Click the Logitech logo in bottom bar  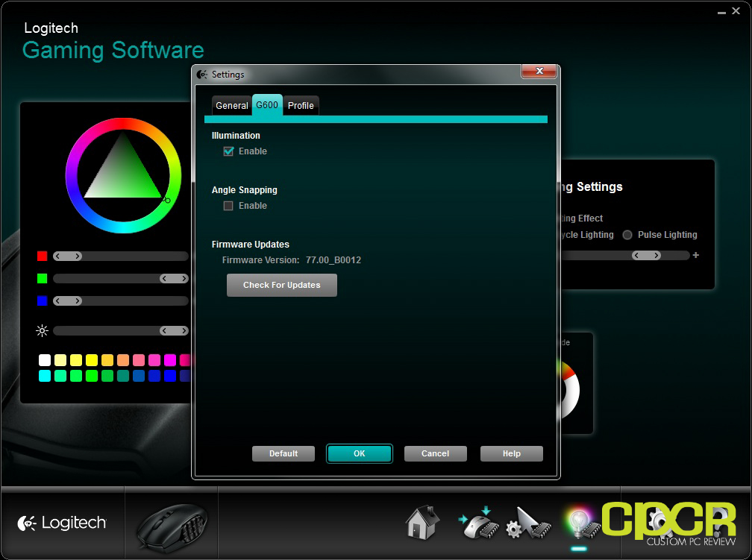[62, 523]
